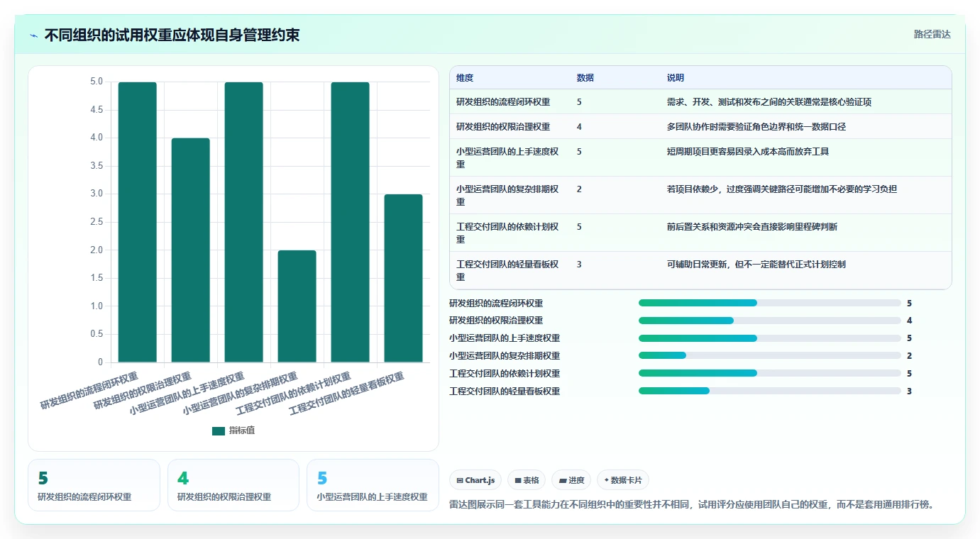Click the description 多团队协作时需要验证角色边界和统一数据口径
980x539 pixels.
point(756,127)
